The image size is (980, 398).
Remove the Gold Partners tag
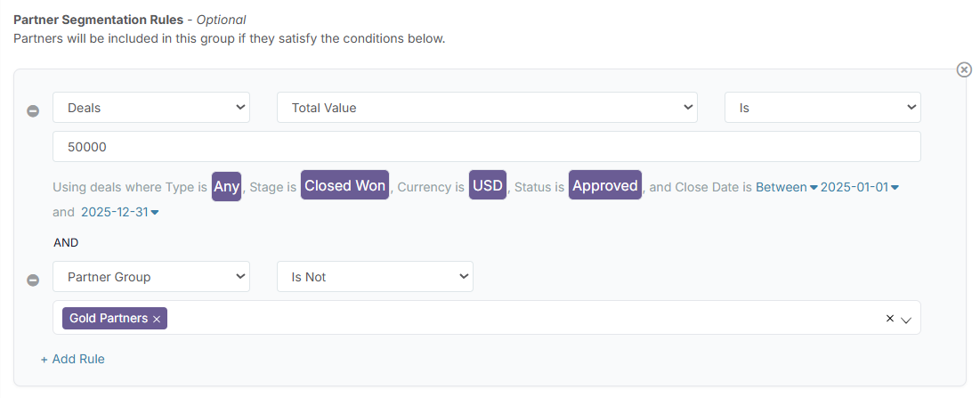click(x=157, y=320)
